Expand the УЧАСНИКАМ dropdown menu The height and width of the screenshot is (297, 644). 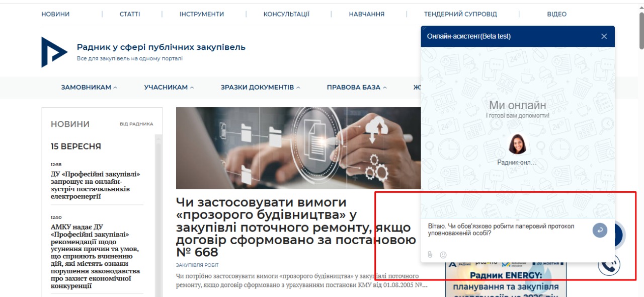coord(169,87)
